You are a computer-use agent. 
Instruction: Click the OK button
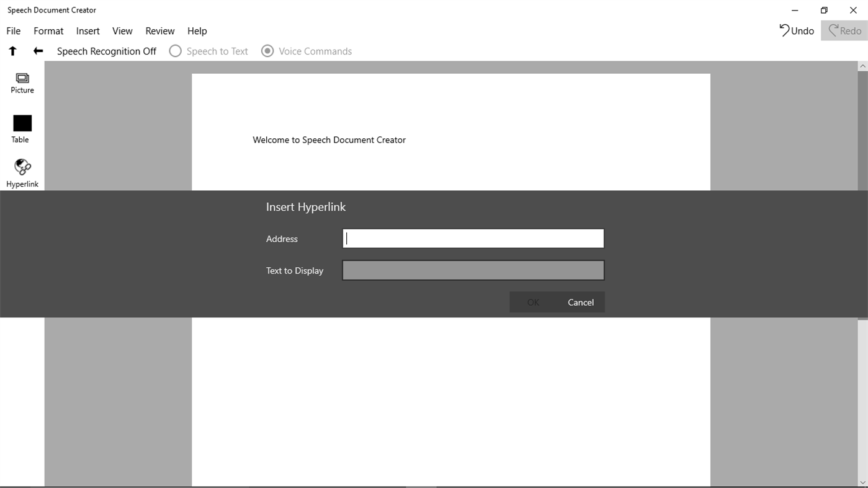tap(532, 302)
